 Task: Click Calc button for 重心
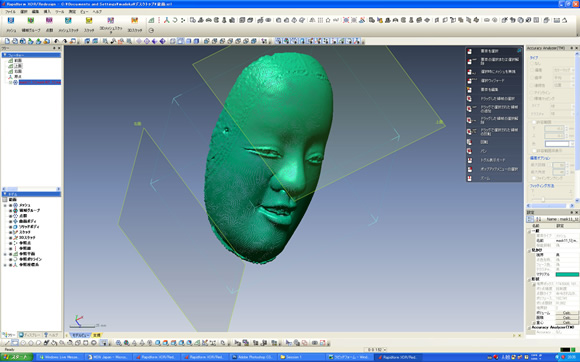(x=566, y=322)
